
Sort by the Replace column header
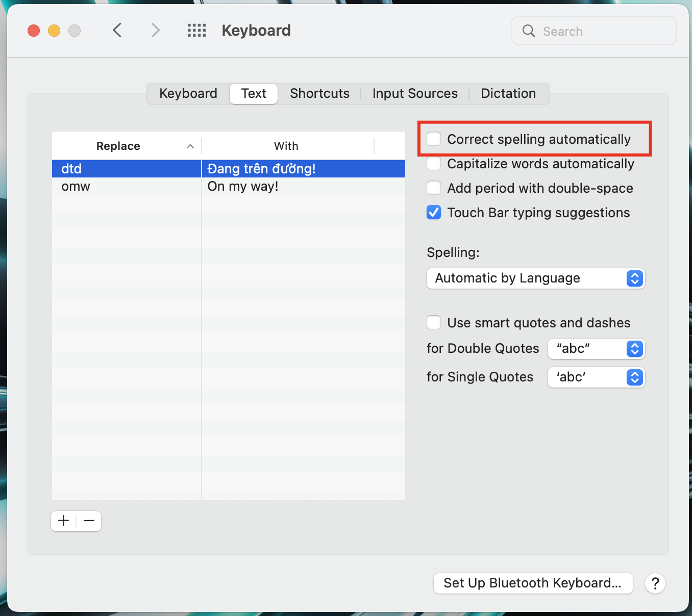coord(118,146)
